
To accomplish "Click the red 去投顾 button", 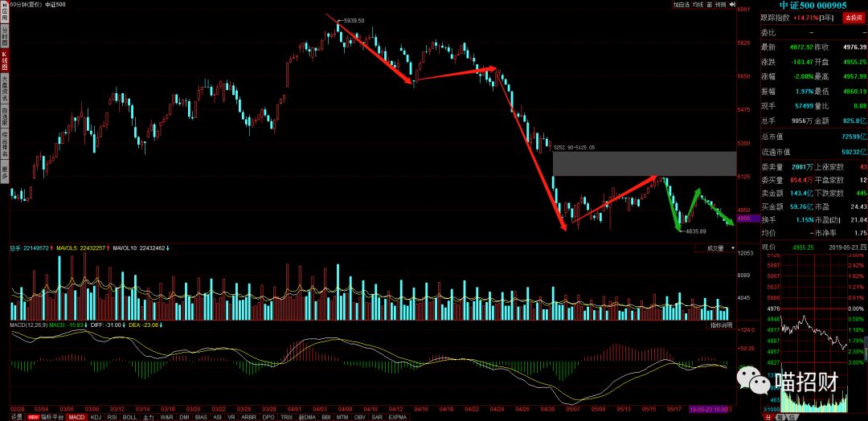I will [854, 18].
